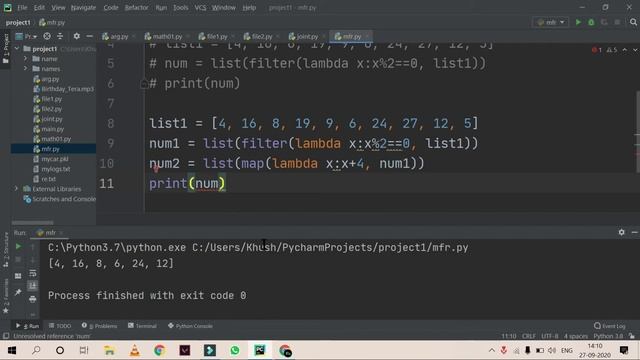
Task: Open Windows Start menu
Action: (x=11, y=350)
